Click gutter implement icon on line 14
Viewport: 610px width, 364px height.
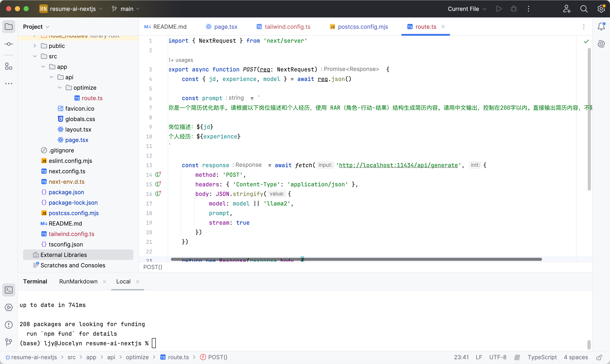tap(158, 174)
